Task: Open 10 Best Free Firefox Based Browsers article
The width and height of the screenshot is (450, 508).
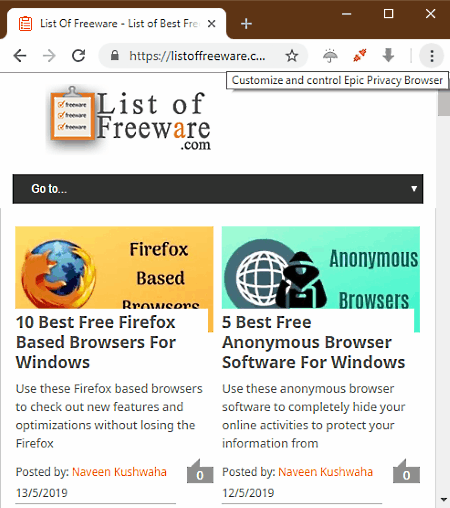Action: [96, 342]
